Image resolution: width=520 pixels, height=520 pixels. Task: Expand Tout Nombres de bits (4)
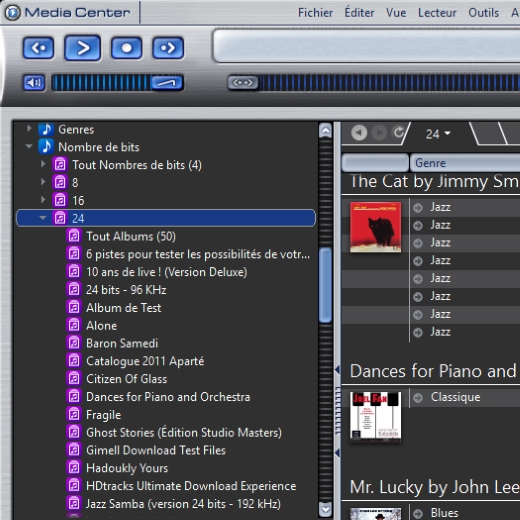tap(43, 164)
